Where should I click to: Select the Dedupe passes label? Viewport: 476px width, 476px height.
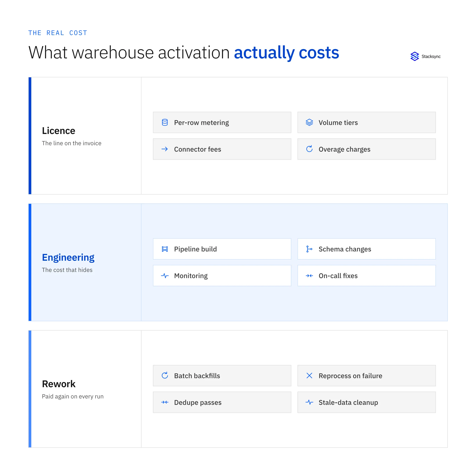[198, 402]
